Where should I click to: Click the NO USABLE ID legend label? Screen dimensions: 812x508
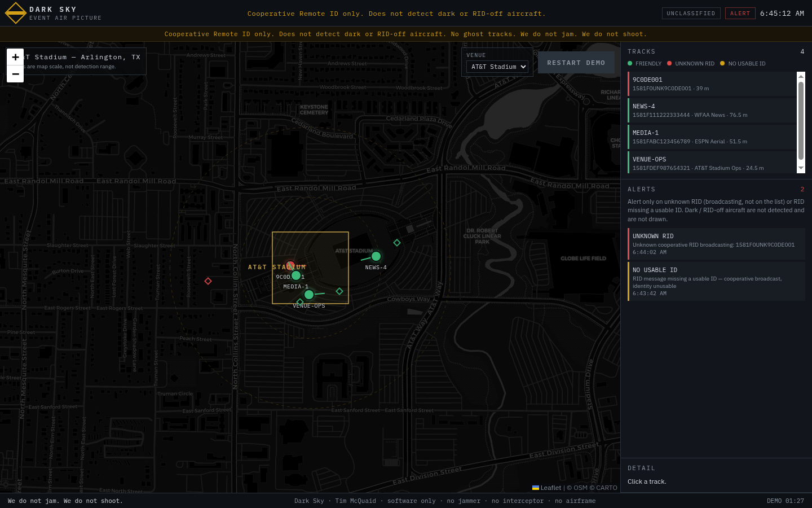747,63
